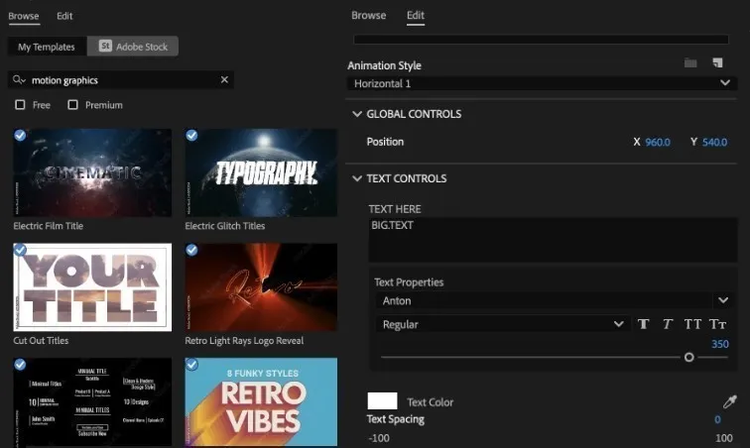
Task: Check the Premium filter checkbox
Action: tap(73, 105)
